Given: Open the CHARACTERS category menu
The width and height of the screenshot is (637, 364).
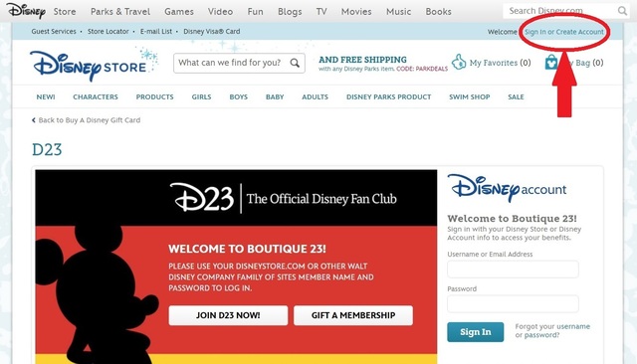Looking at the screenshot, I should pos(96,97).
